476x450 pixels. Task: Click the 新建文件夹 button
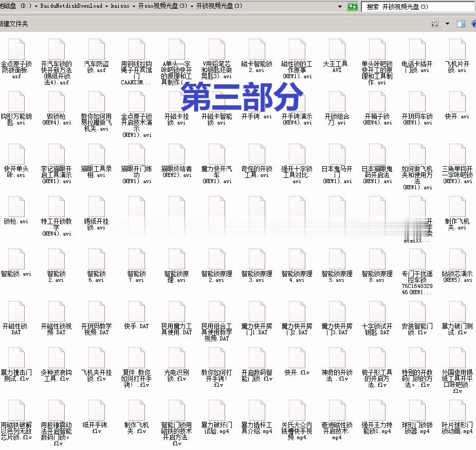pyautogui.click(x=14, y=24)
